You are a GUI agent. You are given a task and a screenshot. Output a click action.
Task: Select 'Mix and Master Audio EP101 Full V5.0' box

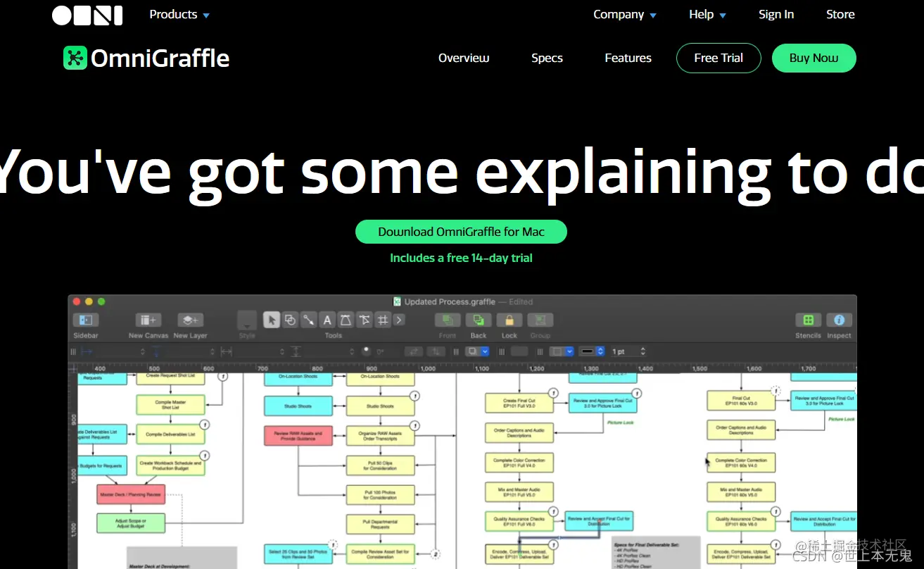519,492
